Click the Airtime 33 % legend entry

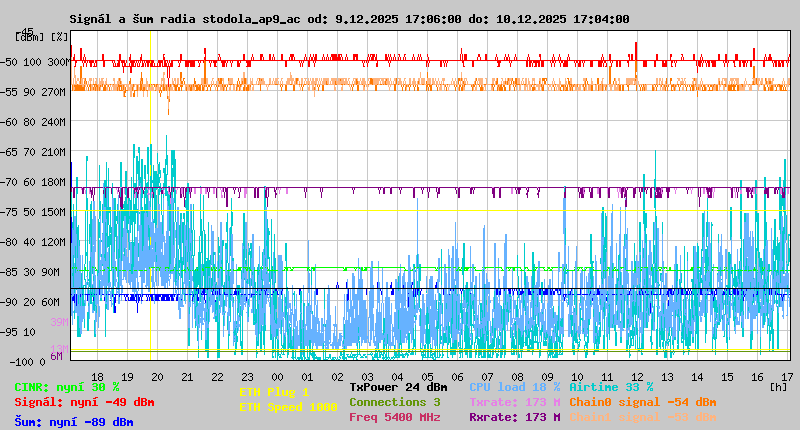[x=611, y=386]
